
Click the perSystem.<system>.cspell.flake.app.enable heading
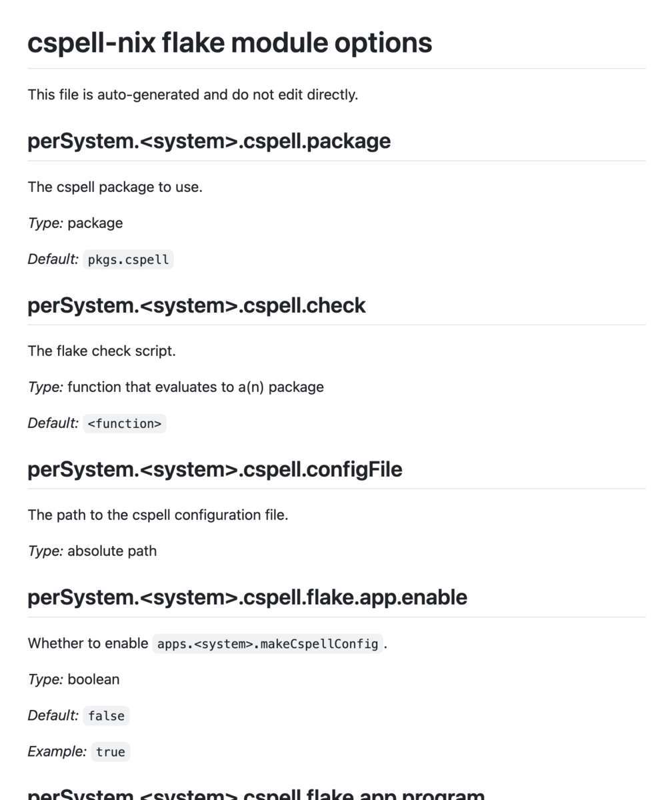(x=247, y=597)
